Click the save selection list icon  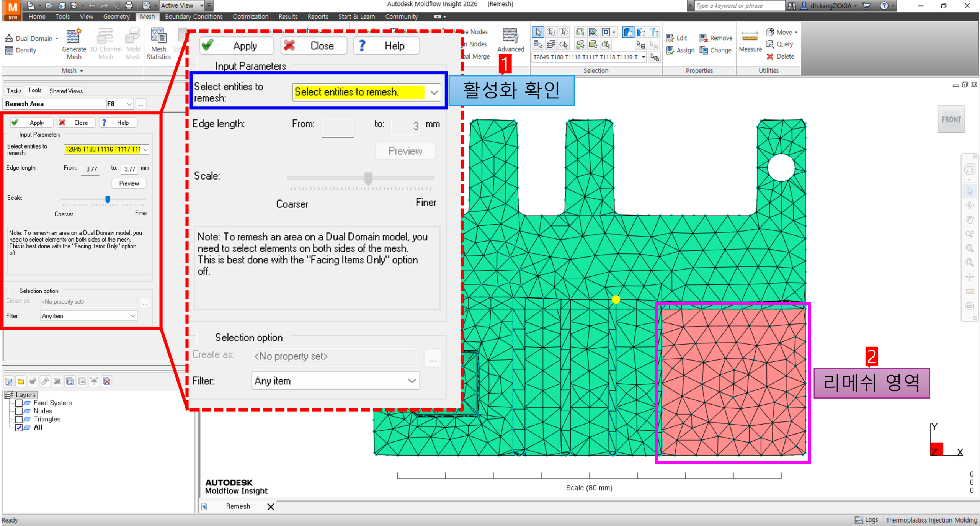tap(640, 44)
